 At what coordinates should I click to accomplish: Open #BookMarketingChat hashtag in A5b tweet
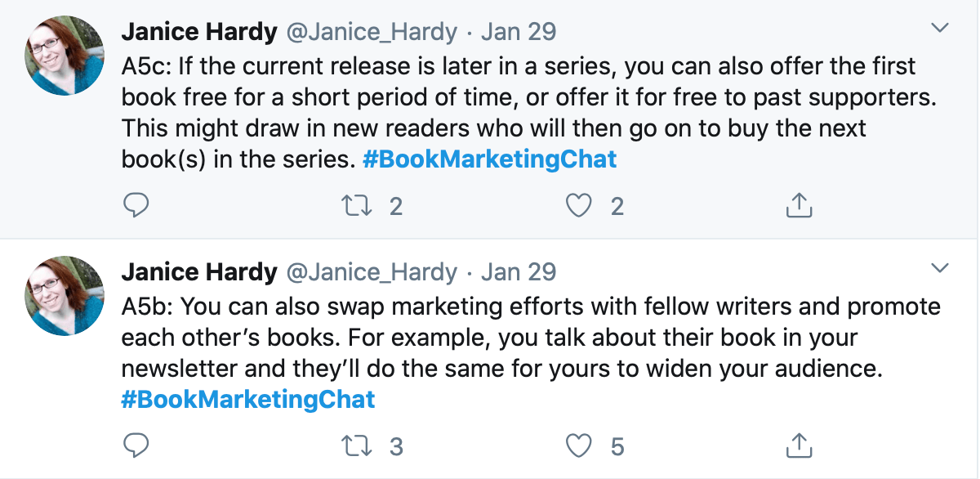[248, 400]
